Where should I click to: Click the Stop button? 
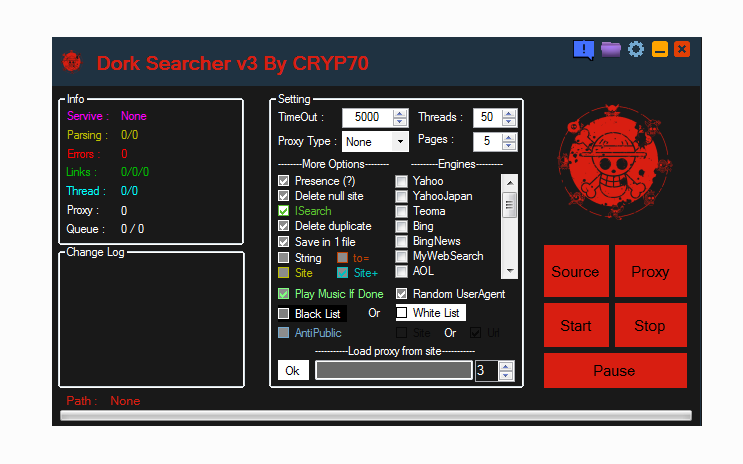coord(650,325)
